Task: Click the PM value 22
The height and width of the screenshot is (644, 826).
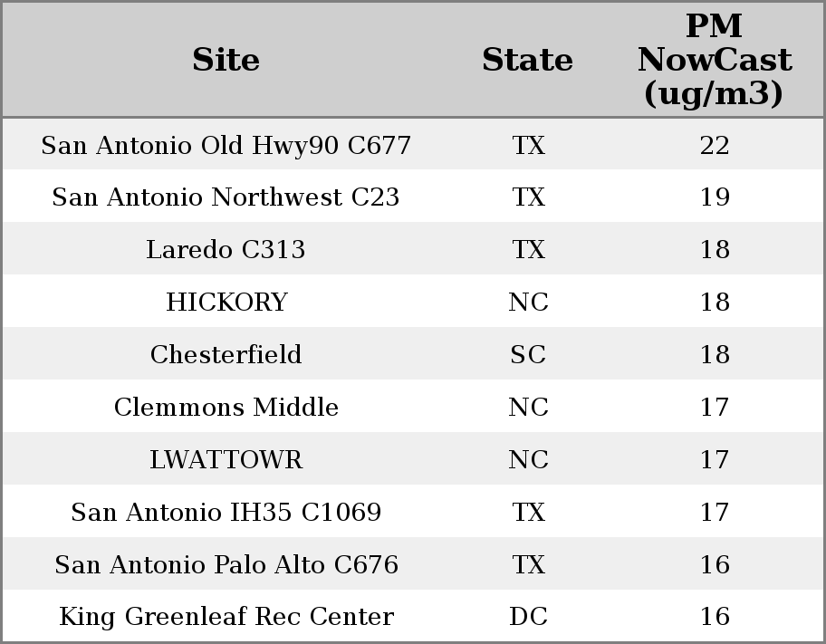Action: pyautogui.click(x=714, y=146)
